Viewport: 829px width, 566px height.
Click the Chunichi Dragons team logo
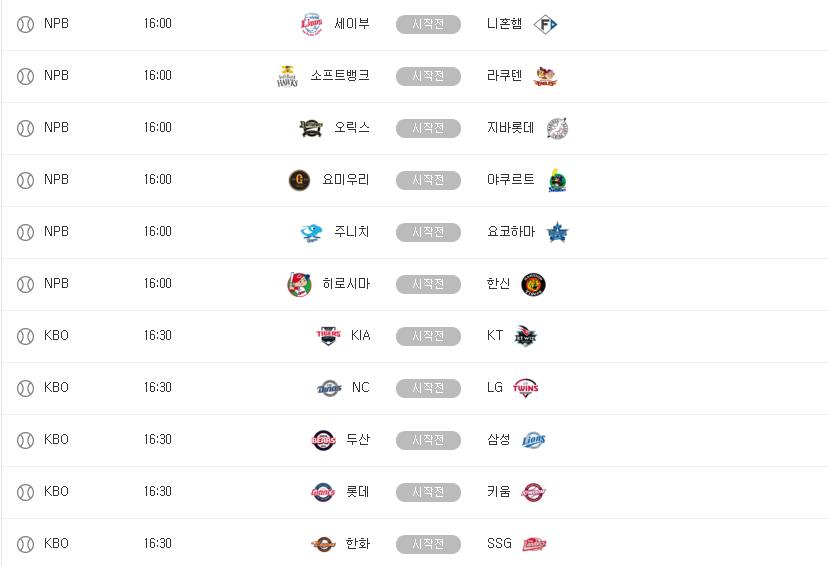(311, 232)
